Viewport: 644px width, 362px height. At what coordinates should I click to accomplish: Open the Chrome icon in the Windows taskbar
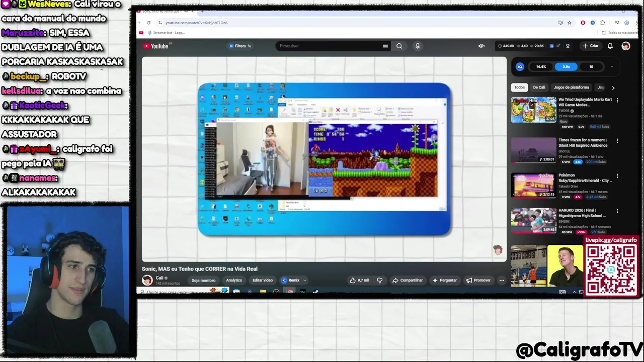pyautogui.click(x=290, y=291)
